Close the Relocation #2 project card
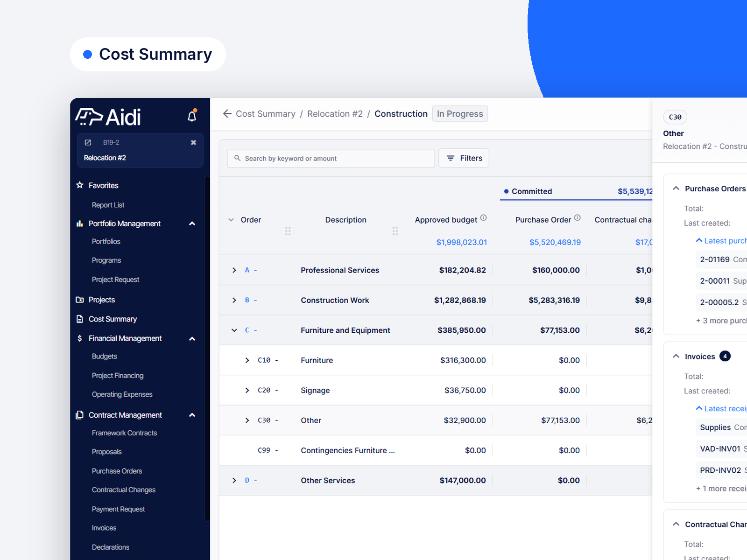This screenshot has height=560, width=747. [x=193, y=142]
